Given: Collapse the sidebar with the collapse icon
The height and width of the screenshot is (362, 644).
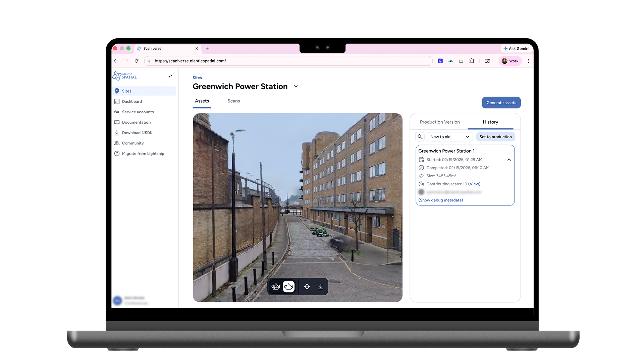Looking at the screenshot, I should point(170,76).
